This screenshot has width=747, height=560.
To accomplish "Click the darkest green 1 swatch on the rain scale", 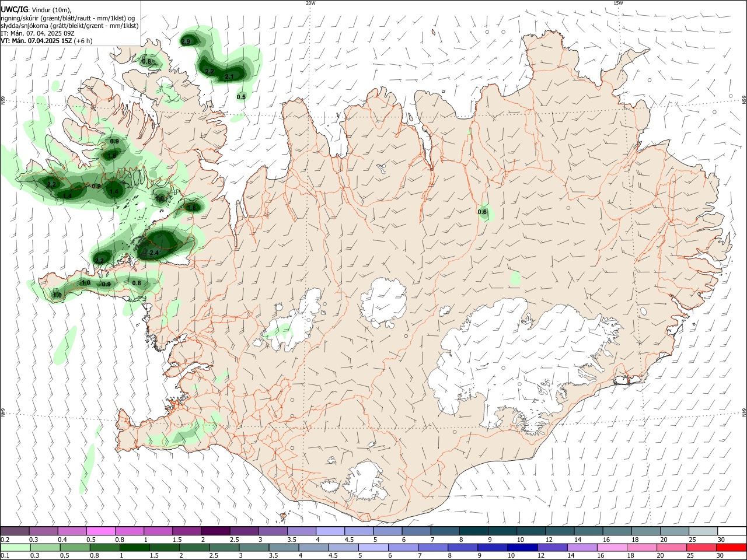I will coord(135,547).
